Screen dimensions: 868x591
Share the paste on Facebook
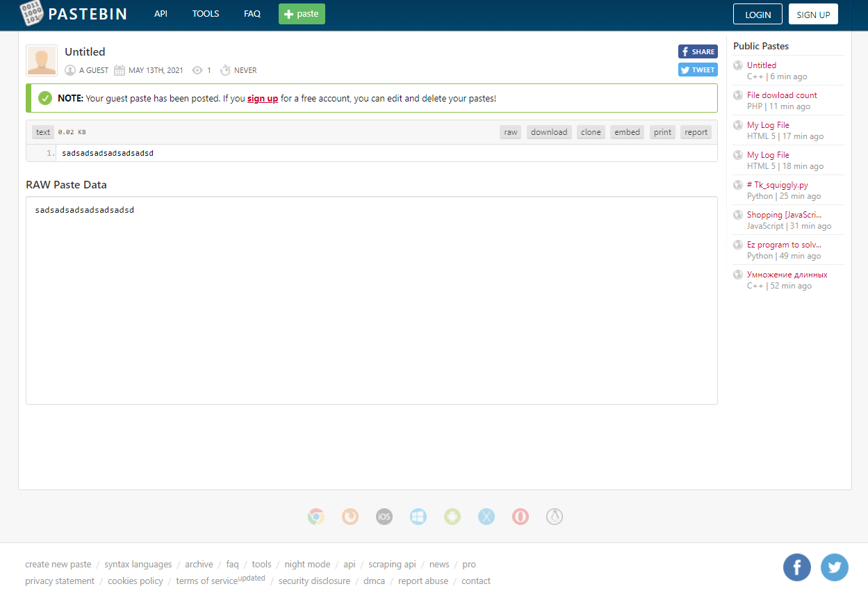pyautogui.click(x=697, y=51)
